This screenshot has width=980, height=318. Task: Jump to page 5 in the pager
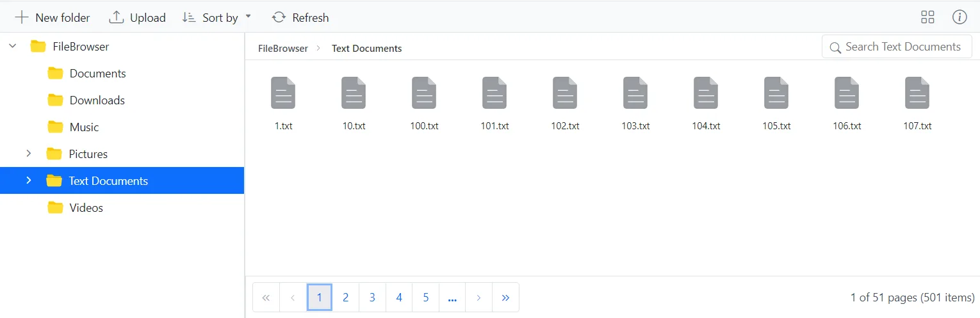pyautogui.click(x=426, y=298)
